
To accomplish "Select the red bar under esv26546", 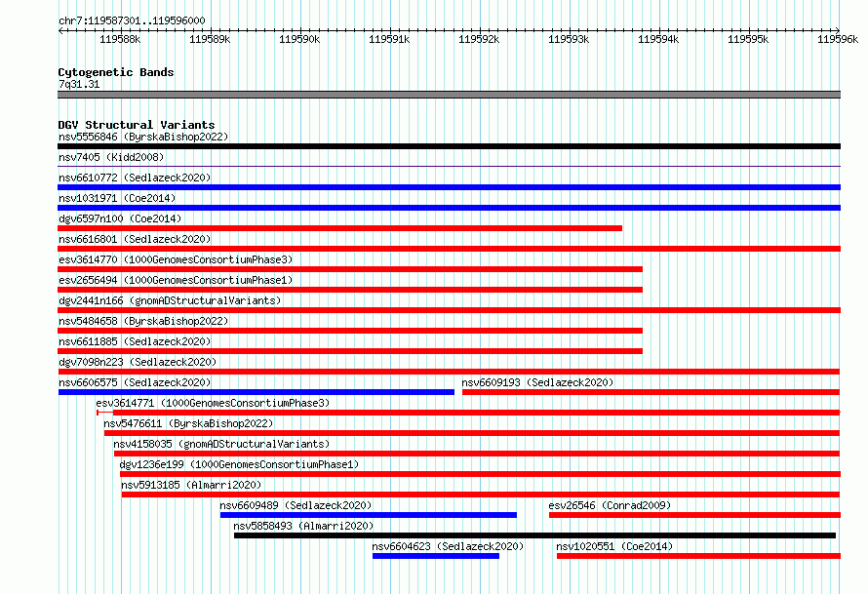I will [x=694, y=515].
